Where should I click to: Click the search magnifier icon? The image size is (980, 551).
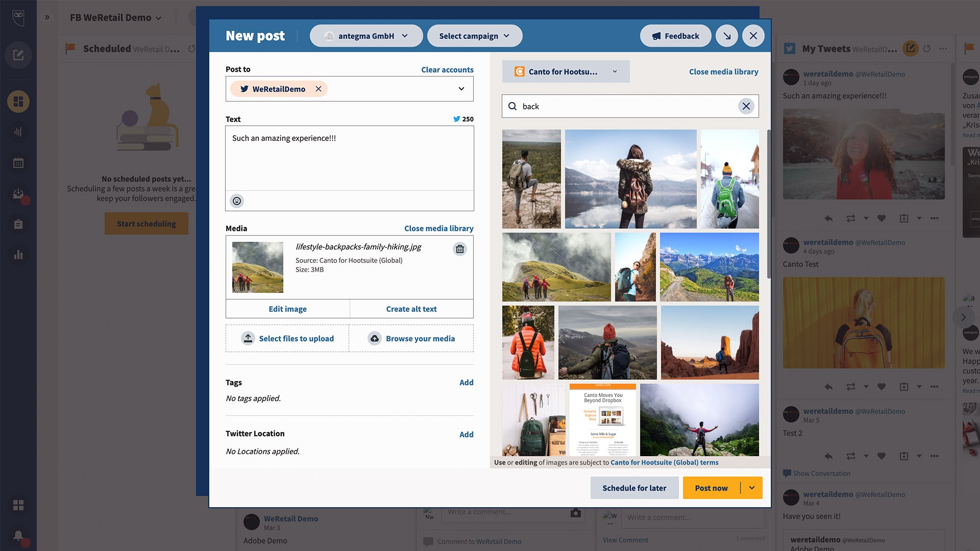[512, 106]
